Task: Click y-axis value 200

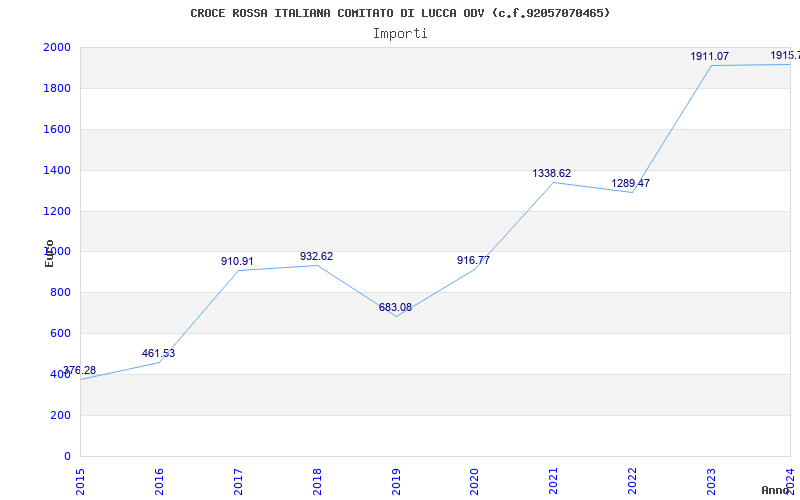Action: click(61, 415)
